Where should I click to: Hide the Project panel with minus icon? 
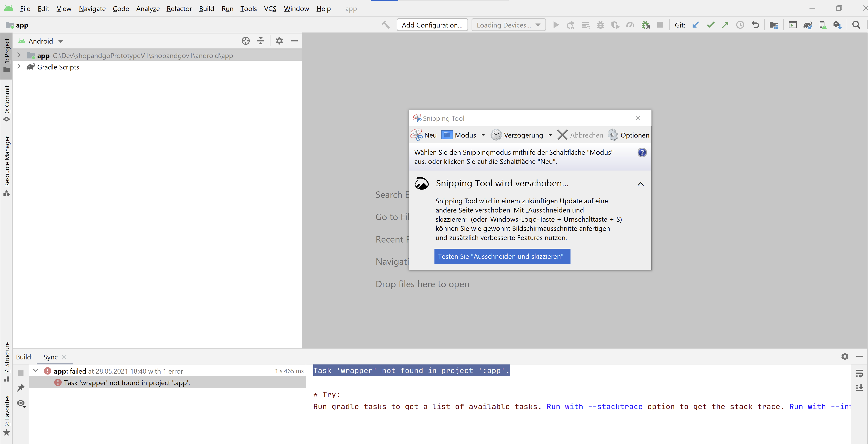[x=294, y=41]
